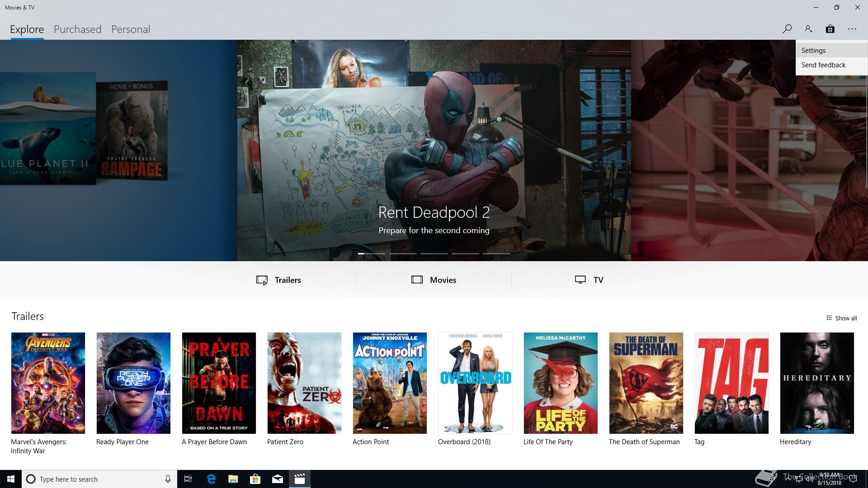This screenshot has height=488, width=868.
Task: Open the Windows Start menu
Action: point(11,479)
